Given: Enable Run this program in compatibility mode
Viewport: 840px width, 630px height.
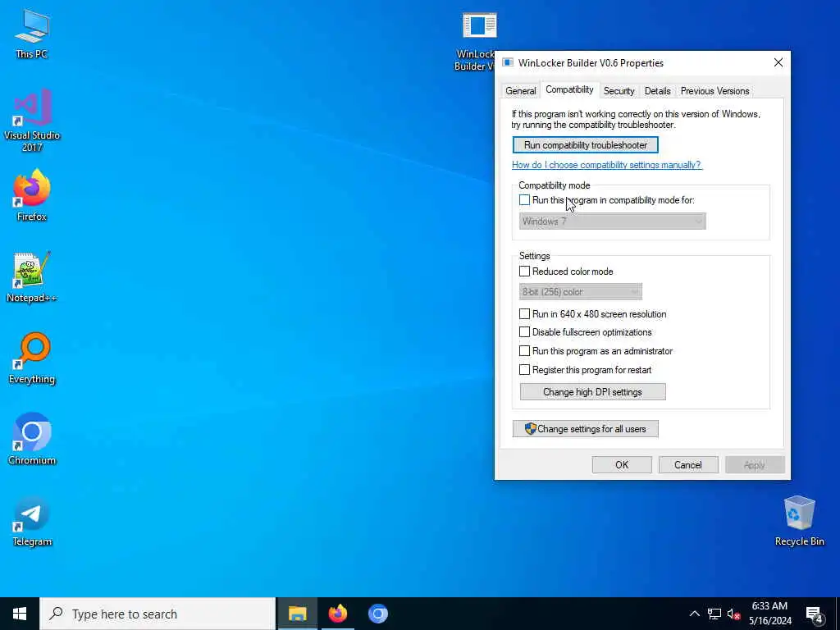Looking at the screenshot, I should [x=524, y=200].
